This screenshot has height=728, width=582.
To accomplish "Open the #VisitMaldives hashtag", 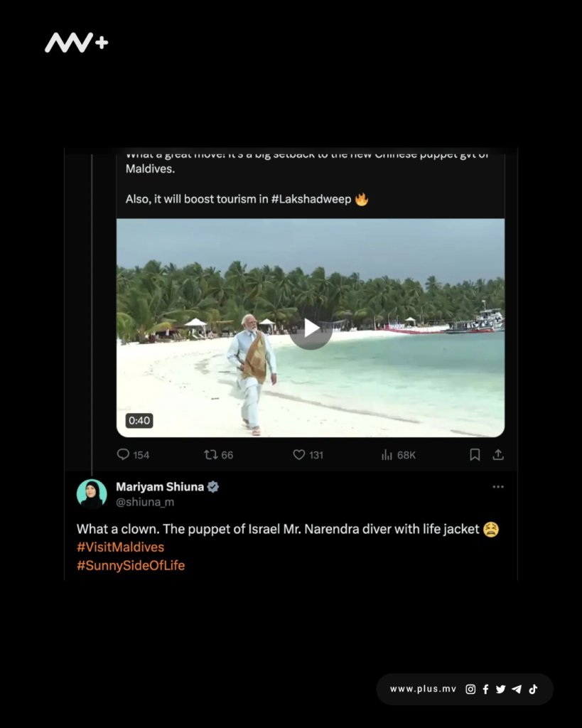I will pyautogui.click(x=120, y=547).
